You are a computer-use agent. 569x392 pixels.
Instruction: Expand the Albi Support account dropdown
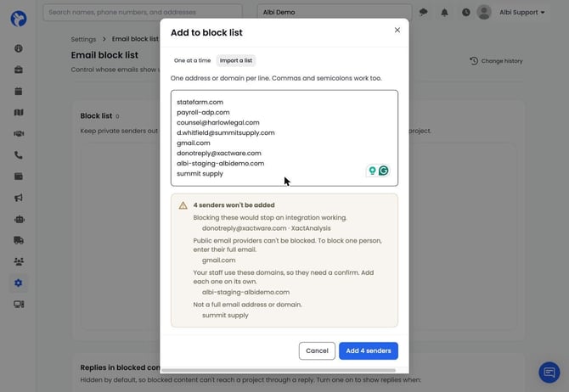tap(521, 13)
